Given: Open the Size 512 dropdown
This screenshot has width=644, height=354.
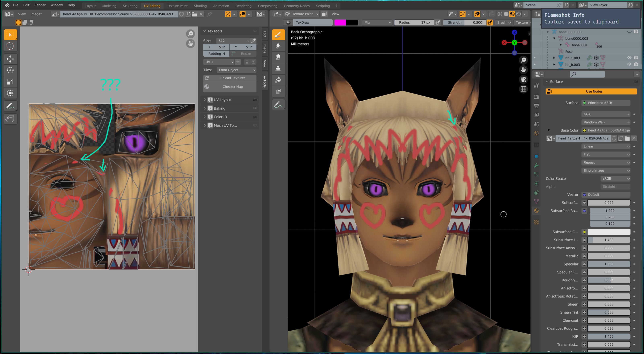Looking at the screenshot, I should tap(233, 40).
